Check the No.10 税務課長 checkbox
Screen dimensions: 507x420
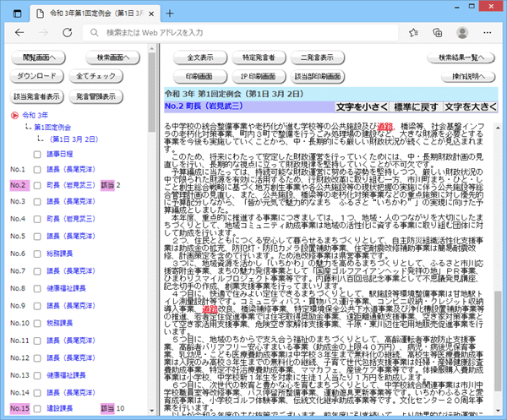point(37,323)
